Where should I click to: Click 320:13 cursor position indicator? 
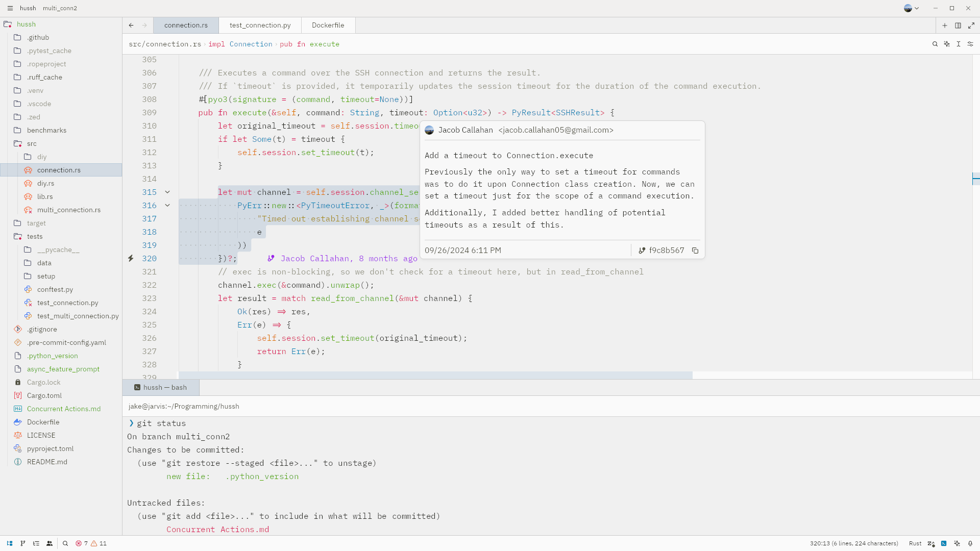click(854, 543)
